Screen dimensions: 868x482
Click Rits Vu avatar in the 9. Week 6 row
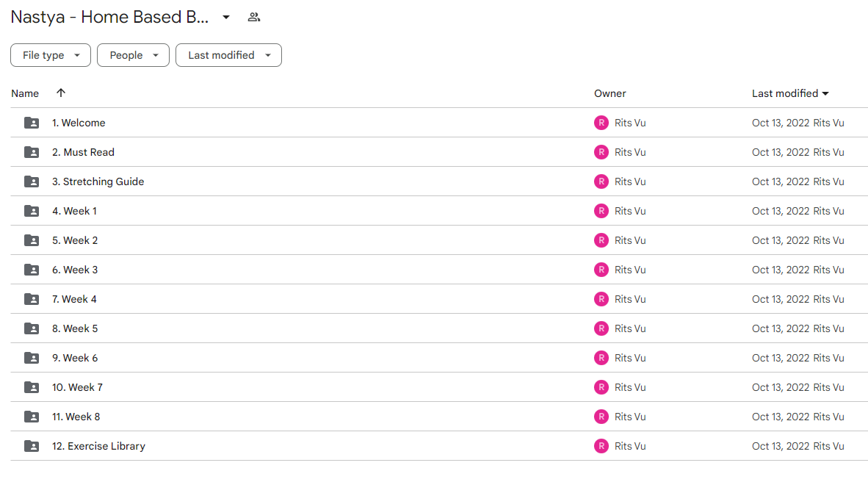(x=601, y=358)
